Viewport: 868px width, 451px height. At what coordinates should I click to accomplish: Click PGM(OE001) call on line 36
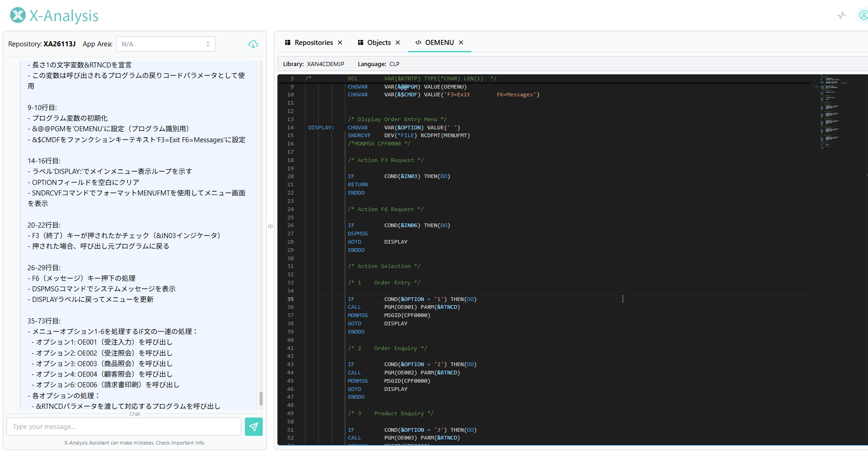[401, 307]
